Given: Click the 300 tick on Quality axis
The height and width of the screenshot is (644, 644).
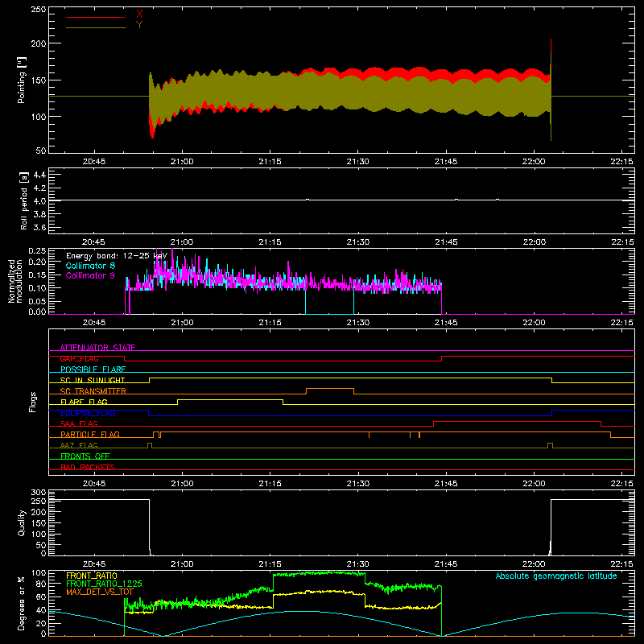Looking at the screenshot, I should tap(39, 492).
